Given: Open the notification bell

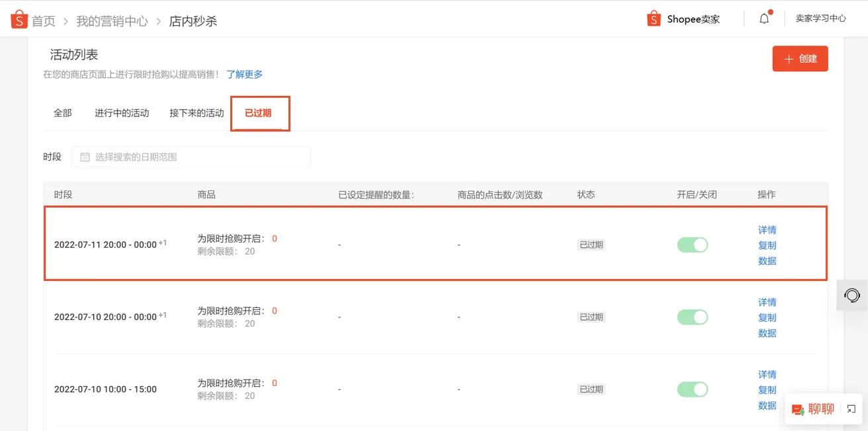Looking at the screenshot, I should click(763, 18).
